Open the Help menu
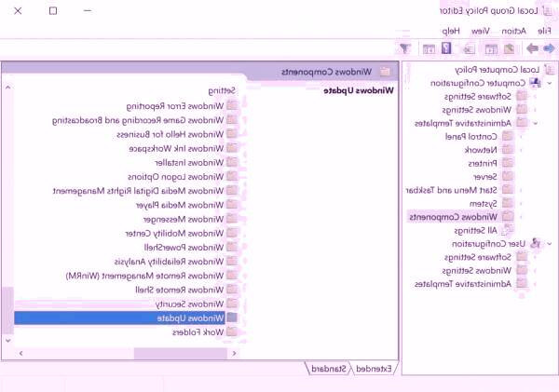Viewport: 559px width, 392px height. pos(451,32)
